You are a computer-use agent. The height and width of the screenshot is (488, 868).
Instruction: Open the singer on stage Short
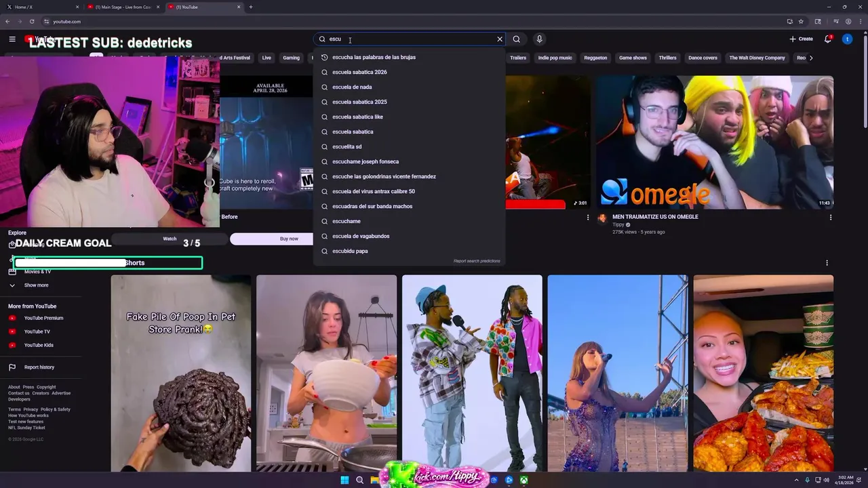coord(618,373)
